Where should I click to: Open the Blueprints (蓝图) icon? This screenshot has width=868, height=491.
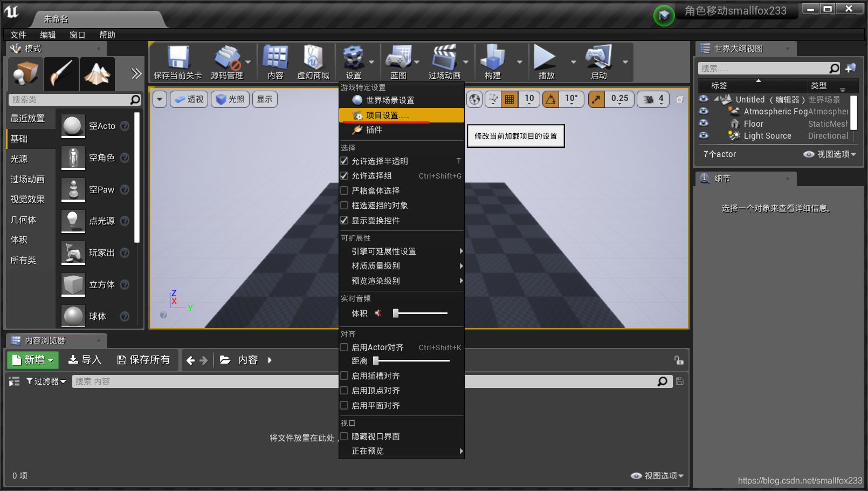tap(398, 57)
